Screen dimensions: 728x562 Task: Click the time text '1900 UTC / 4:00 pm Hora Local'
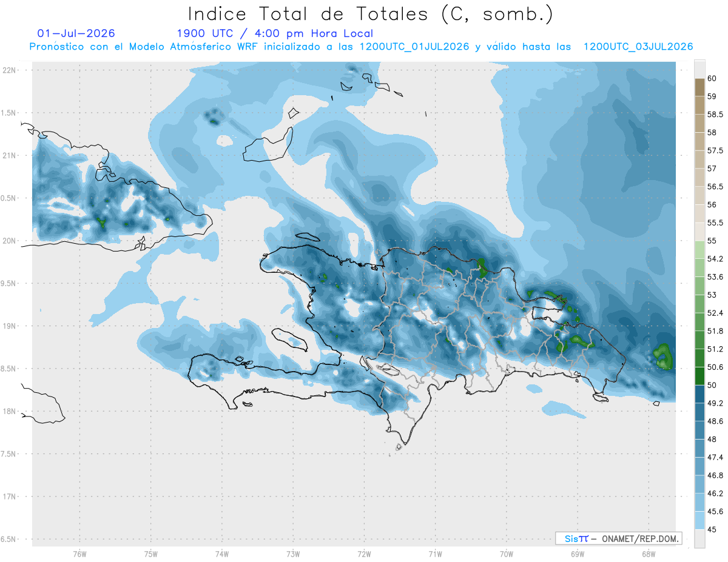[x=275, y=33]
